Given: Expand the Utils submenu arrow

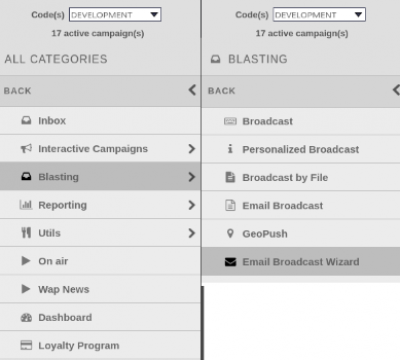Looking at the screenshot, I should click(x=191, y=233).
